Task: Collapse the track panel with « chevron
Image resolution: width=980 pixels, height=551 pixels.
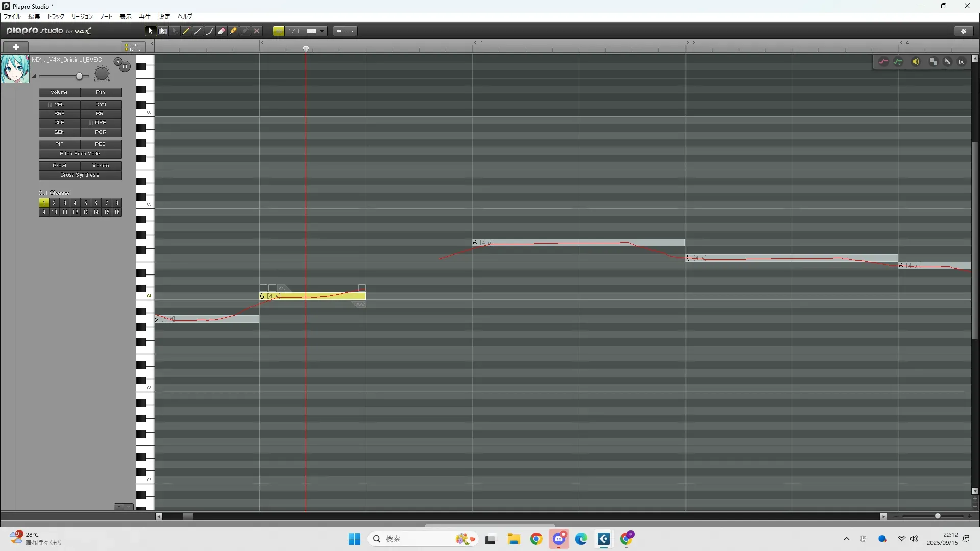Action: pyautogui.click(x=151, y=44)
